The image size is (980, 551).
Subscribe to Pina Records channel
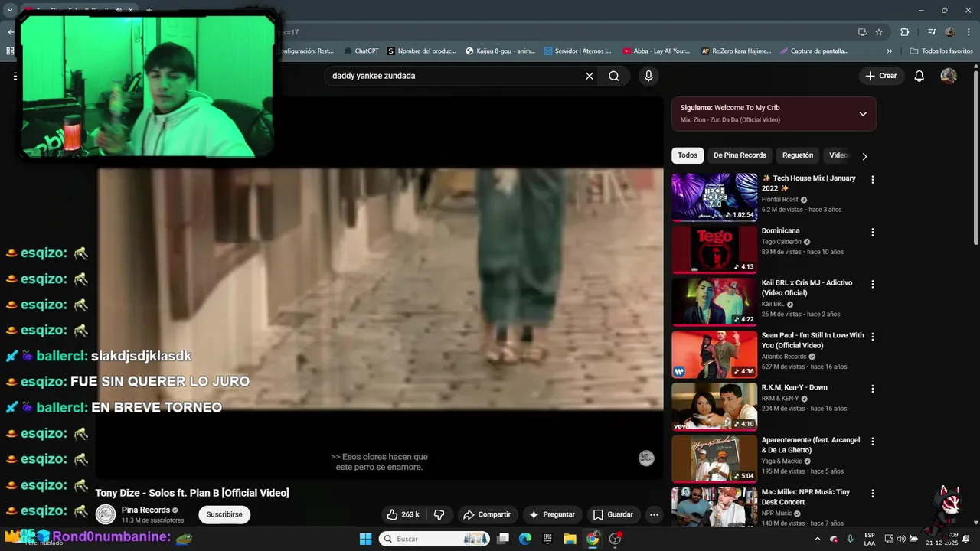[x=224, y=514]
